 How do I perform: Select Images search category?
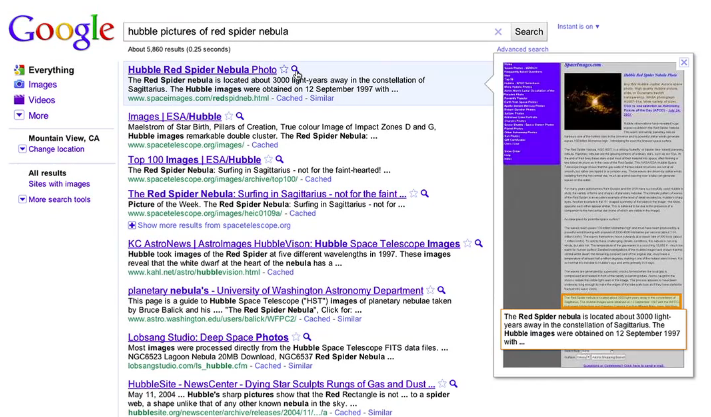43,84
